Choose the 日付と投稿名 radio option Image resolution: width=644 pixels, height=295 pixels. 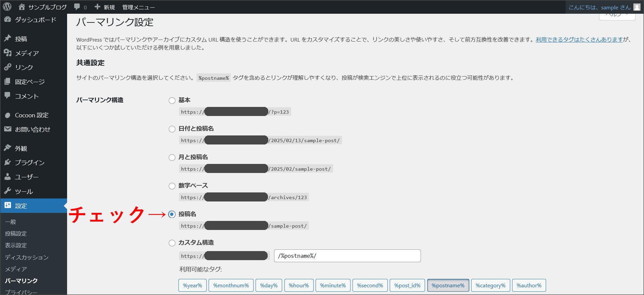coord(172,129)
